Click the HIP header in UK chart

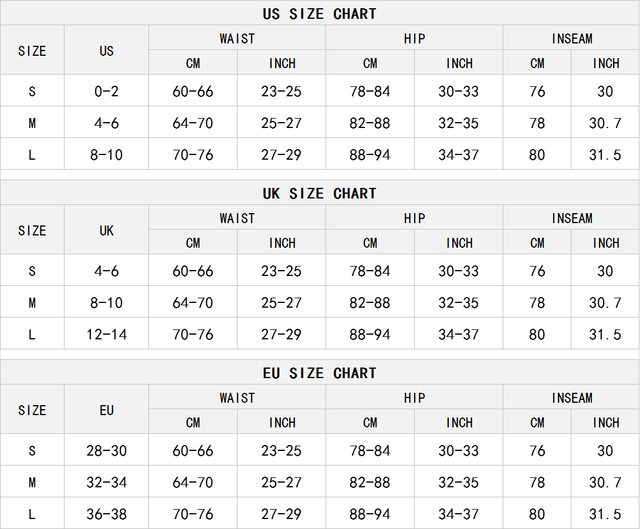click(414, 218)
